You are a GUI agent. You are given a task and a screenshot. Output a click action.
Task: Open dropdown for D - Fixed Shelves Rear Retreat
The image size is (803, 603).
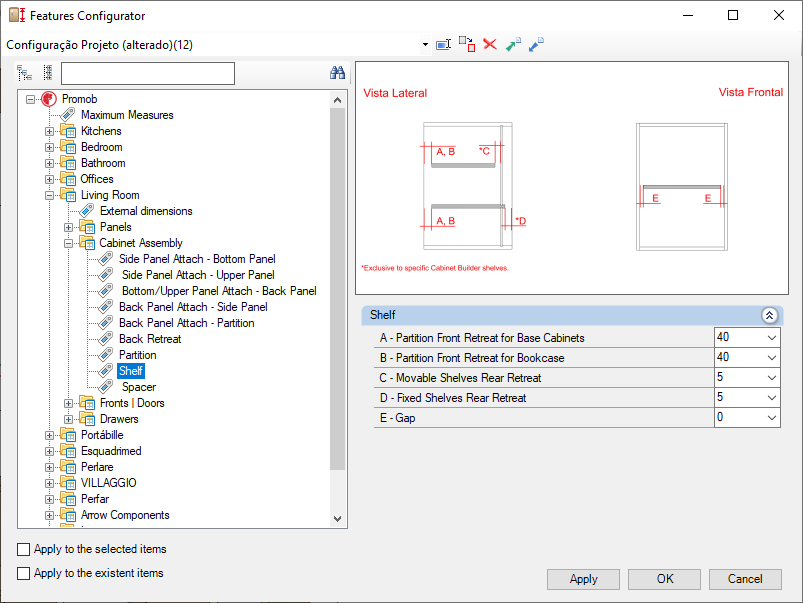772,398
